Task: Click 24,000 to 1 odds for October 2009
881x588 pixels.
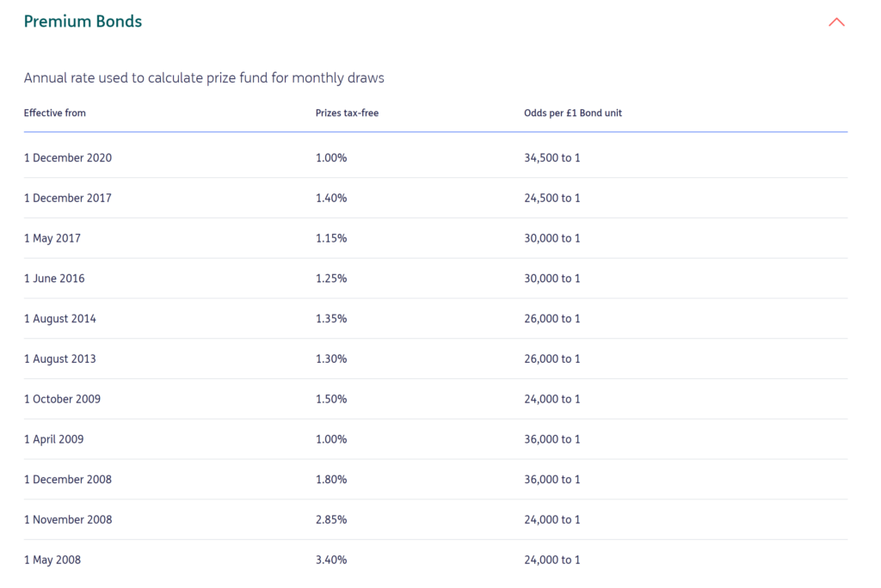Action: tap(551, 399)
